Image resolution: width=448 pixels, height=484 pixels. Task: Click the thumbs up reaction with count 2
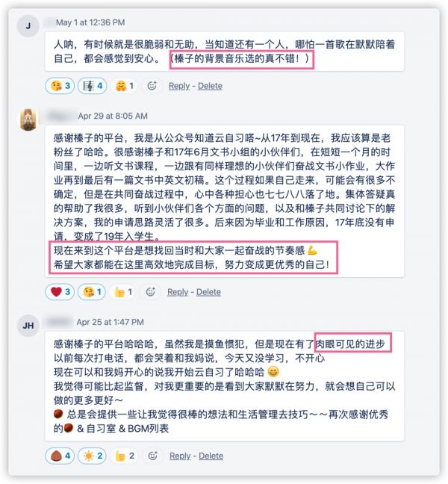point(124,456)
